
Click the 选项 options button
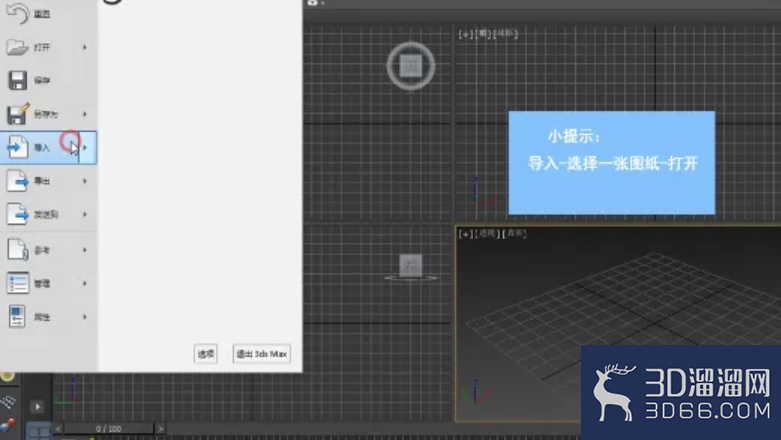tap(205, 354)
